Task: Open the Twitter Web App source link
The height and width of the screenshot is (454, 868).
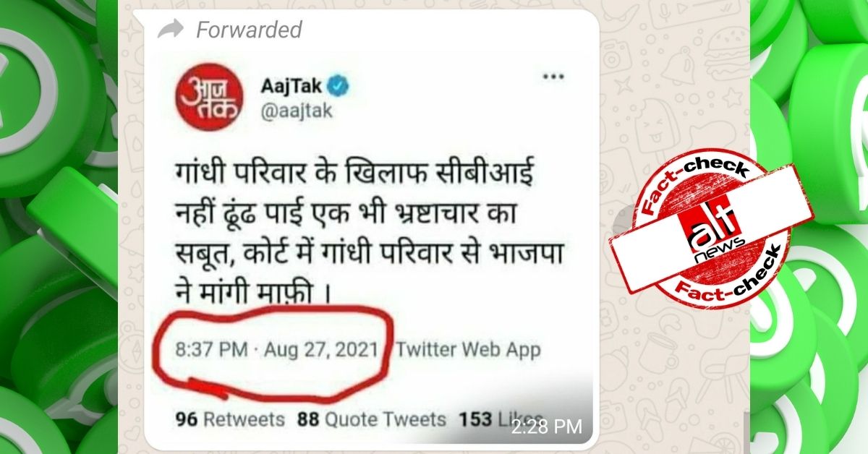Action: pos(468,350)
